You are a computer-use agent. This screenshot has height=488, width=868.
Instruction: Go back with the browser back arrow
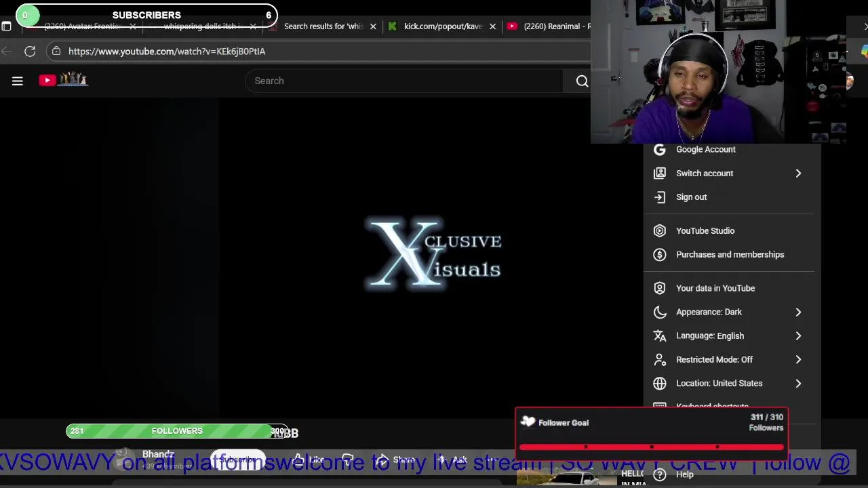tap(7, 52)
